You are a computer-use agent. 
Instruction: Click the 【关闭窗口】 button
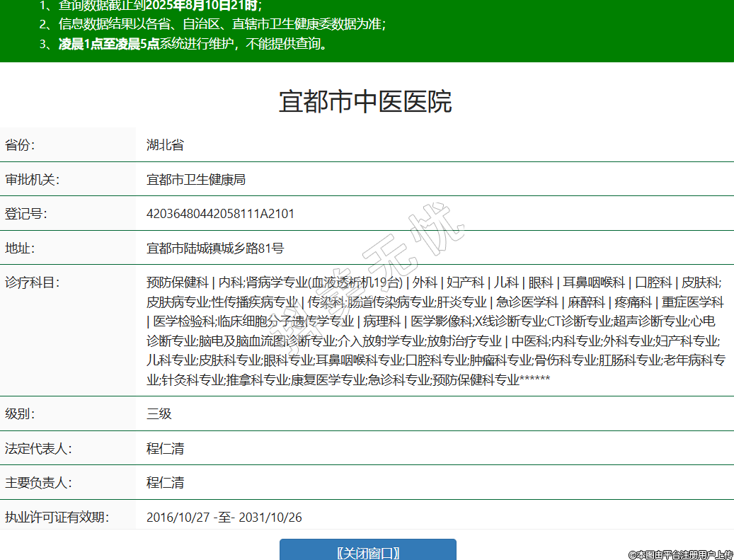pyautogui.click(x=367, y=552)
